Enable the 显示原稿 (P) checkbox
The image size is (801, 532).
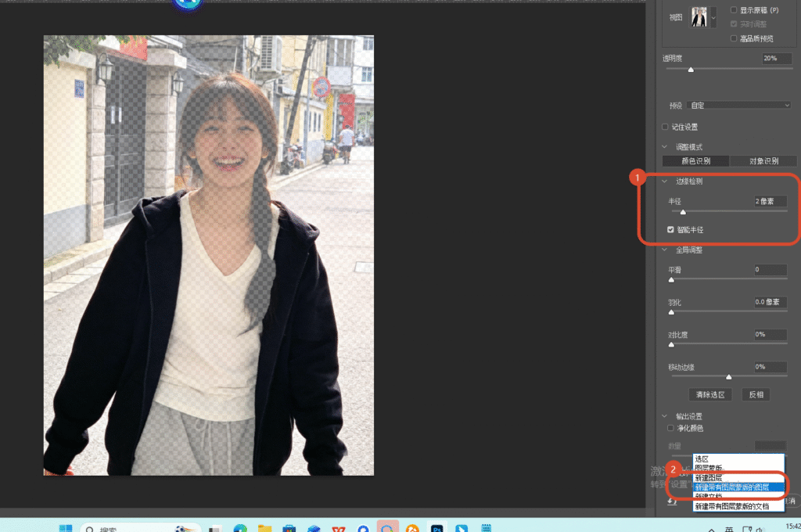coord(734,9)
